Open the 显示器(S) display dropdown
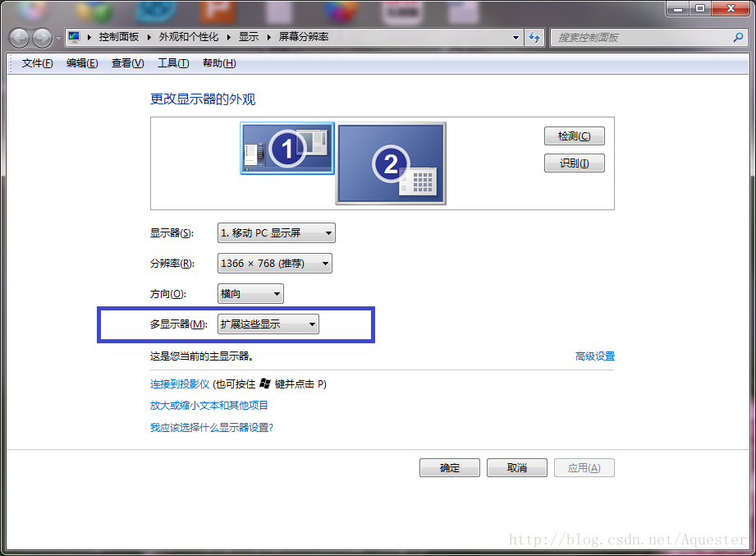 (x=277, y=233)
